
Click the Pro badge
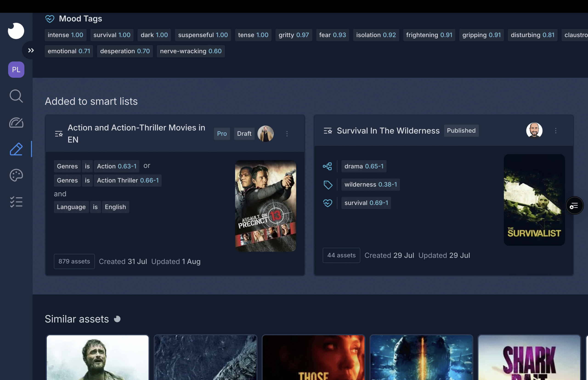coord(222,134)
